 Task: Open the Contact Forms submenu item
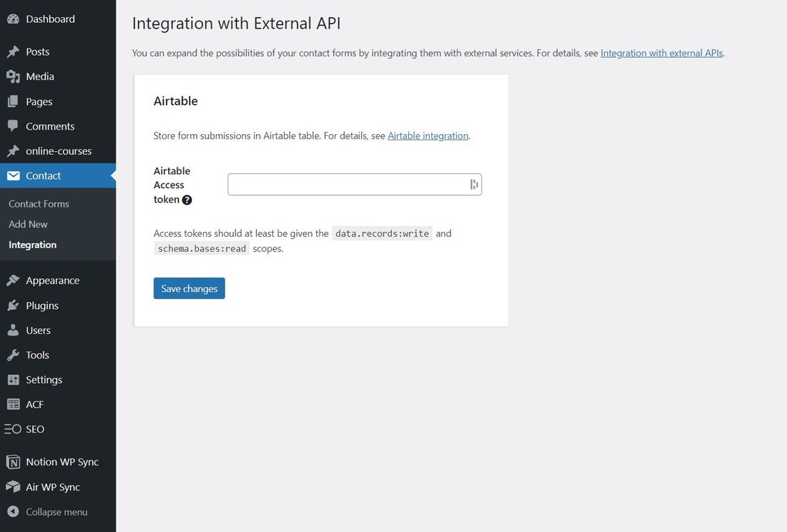[39, 203]
